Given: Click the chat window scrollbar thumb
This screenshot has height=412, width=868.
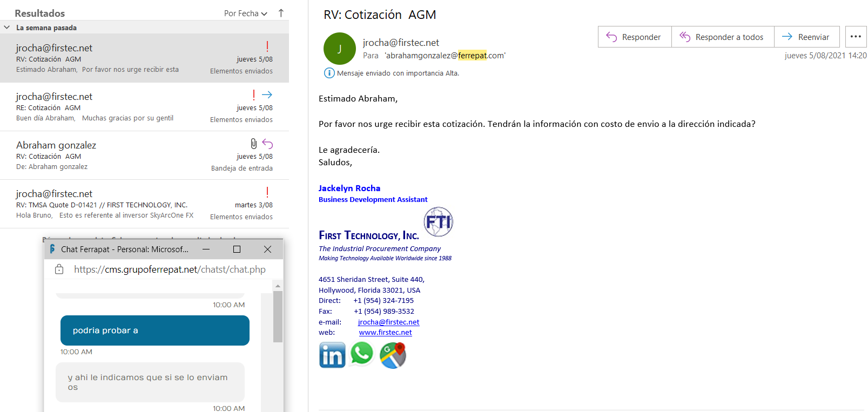Looking at the screenshot, I should 278,316.
